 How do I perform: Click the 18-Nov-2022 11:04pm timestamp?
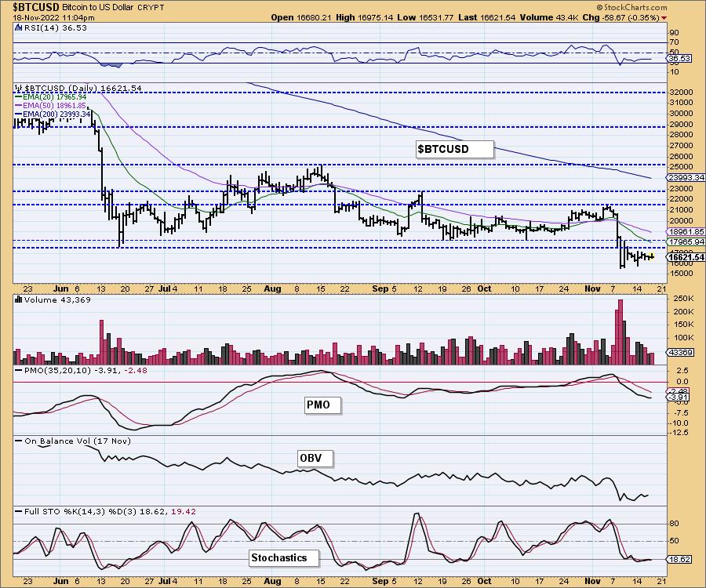(x=53, y=18)
